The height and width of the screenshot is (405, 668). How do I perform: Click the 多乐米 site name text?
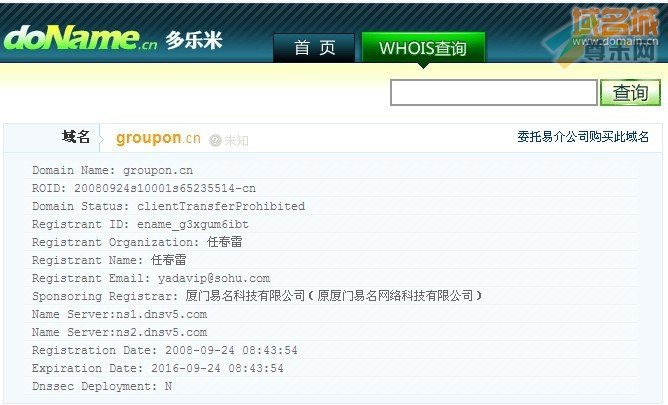[x=194, y=40]
